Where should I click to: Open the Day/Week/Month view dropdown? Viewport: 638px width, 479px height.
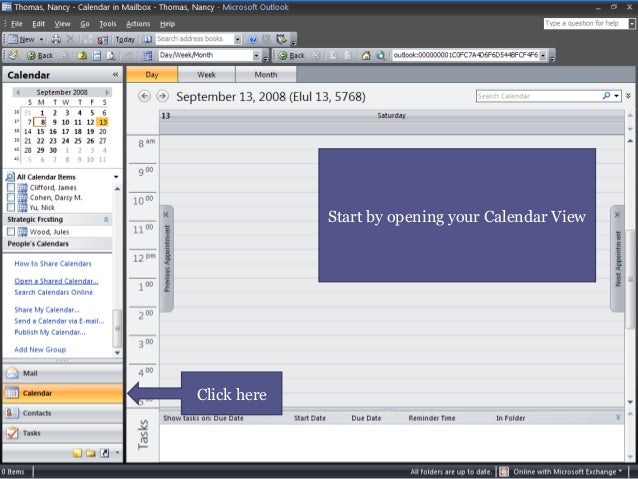coord(256,55)
